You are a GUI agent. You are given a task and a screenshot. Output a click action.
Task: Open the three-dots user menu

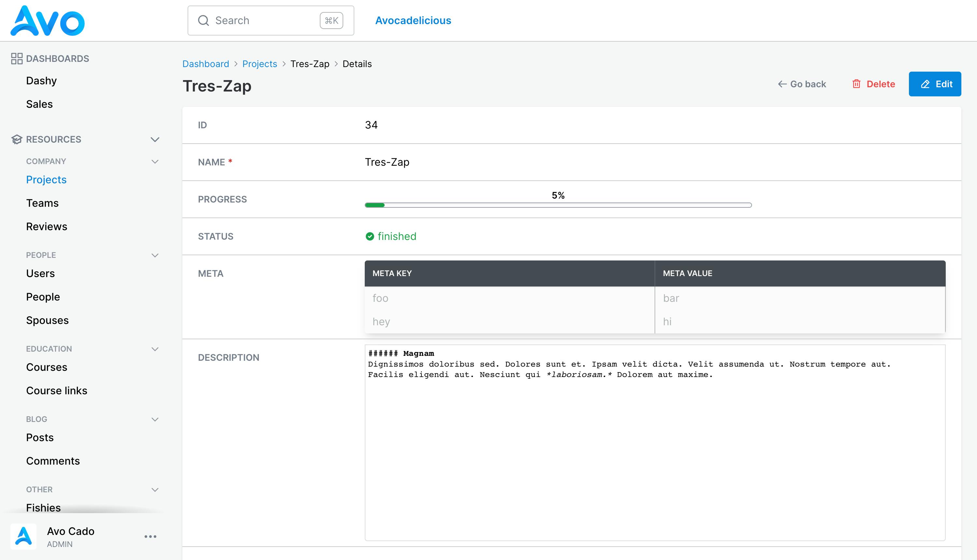[150, 537]
